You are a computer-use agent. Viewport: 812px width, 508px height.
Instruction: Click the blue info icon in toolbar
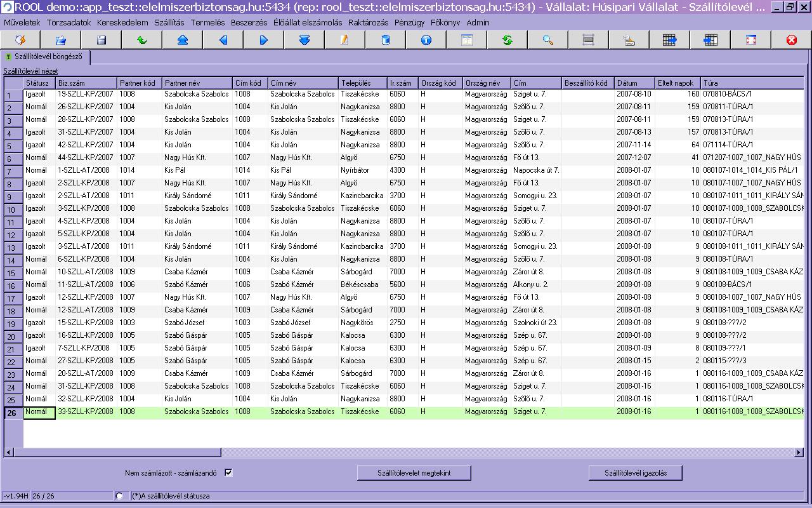pyautogui.click(x=426, y=40)
